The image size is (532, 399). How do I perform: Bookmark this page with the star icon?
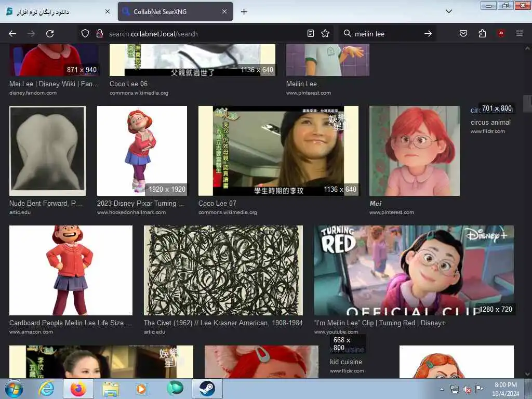325,33
